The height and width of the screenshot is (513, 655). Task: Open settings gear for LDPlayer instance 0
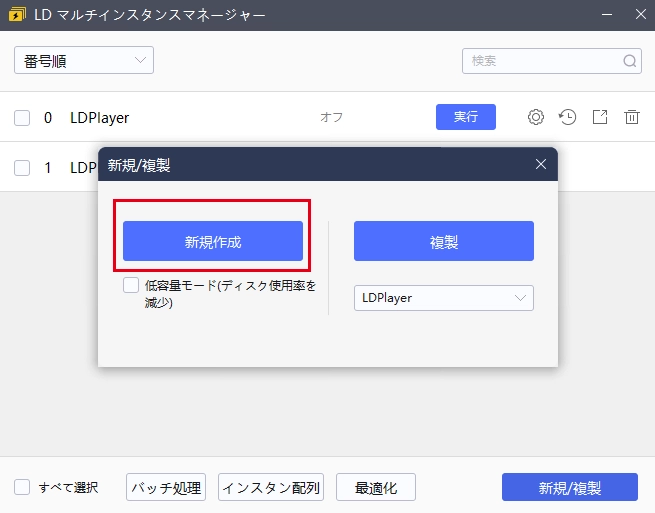pyautogui.click(x=536, y=117)
